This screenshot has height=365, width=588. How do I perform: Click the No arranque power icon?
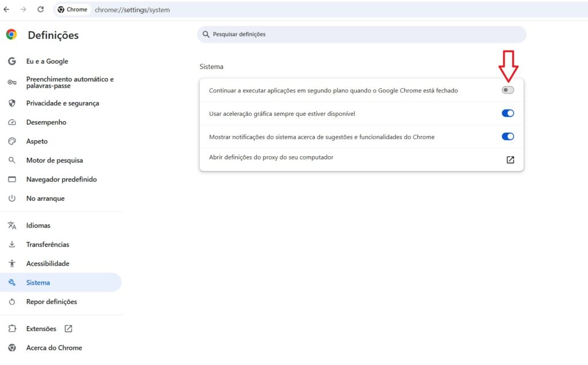12,199
